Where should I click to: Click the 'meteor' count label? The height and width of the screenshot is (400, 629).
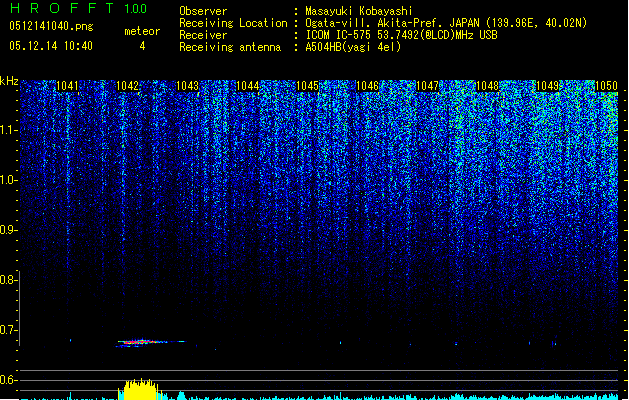pyautogui.click(x=142, y=31)
